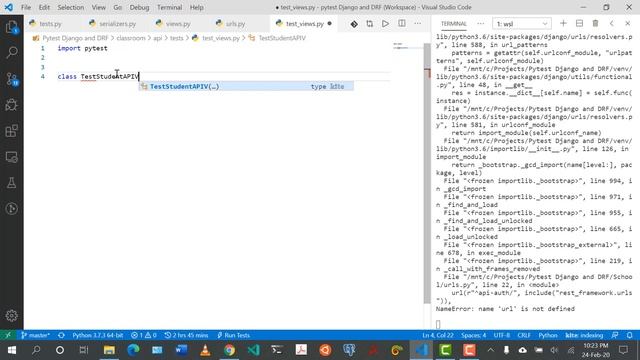This screenshot has height=360, width=640.
Task: Click the master* git branch indicator
Action: click(x=35, y=335)
